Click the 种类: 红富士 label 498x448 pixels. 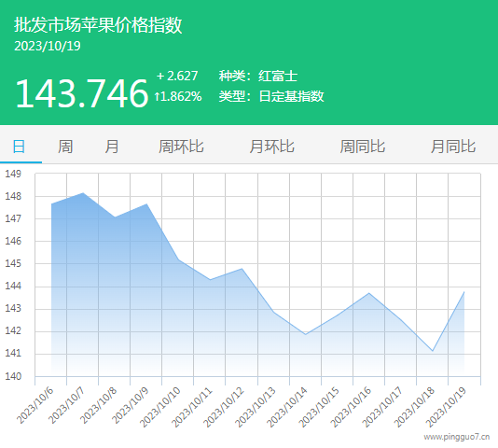[258, 76]
